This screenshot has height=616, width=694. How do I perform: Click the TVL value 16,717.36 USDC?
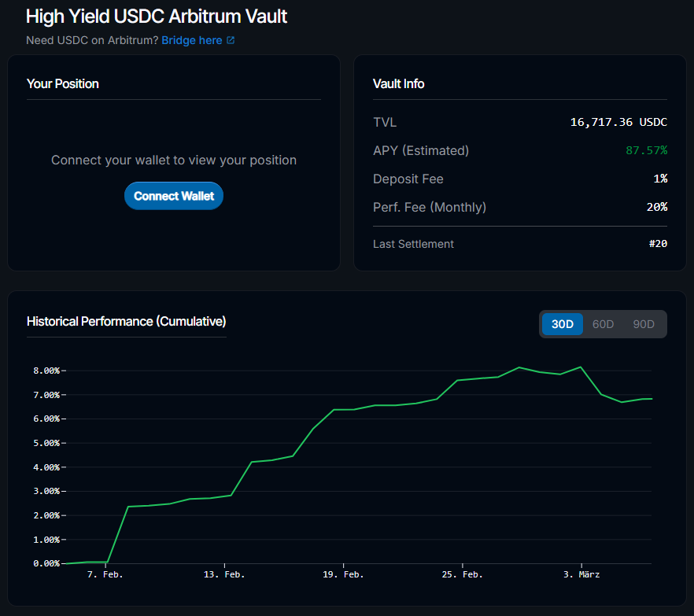click(x=618, y=122)
